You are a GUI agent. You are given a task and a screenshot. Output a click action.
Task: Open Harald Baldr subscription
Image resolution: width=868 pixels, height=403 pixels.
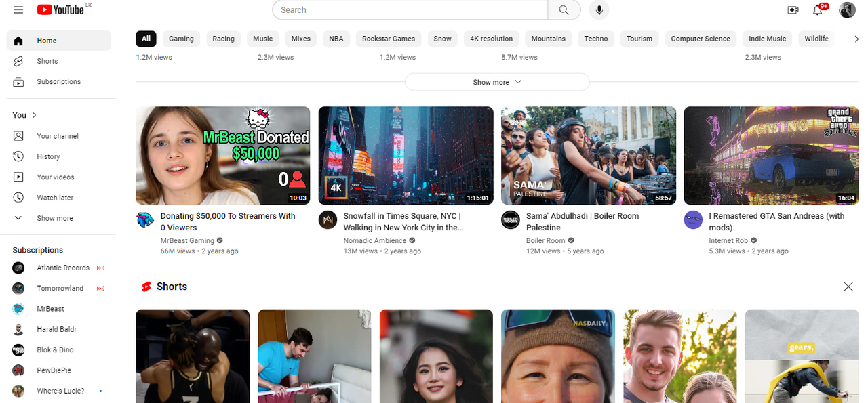59,329
